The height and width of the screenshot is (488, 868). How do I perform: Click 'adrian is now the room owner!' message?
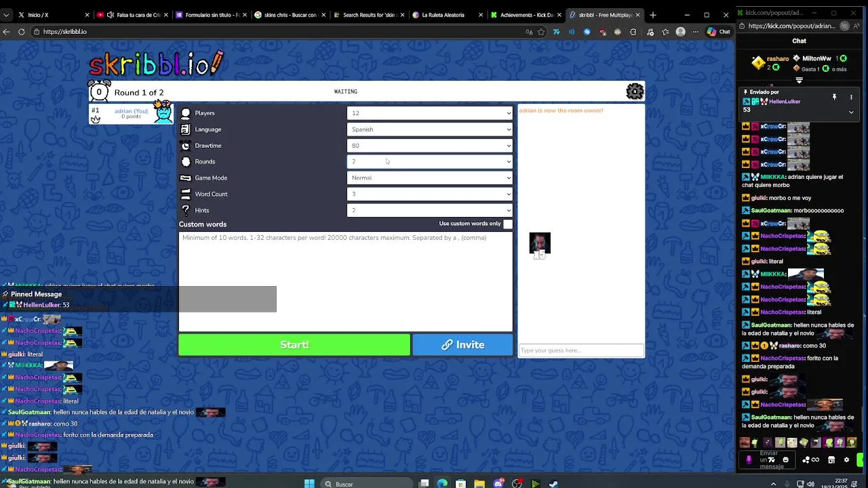561,110
